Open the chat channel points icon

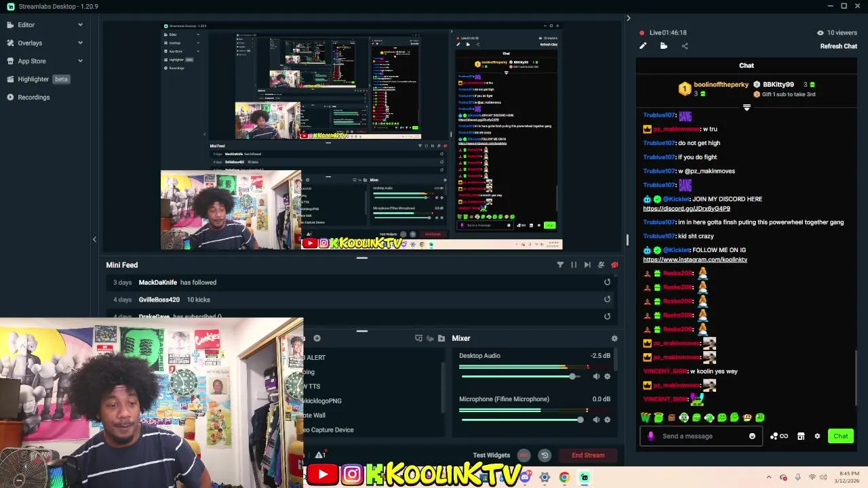pyautogui.click(x=778, y=436)
